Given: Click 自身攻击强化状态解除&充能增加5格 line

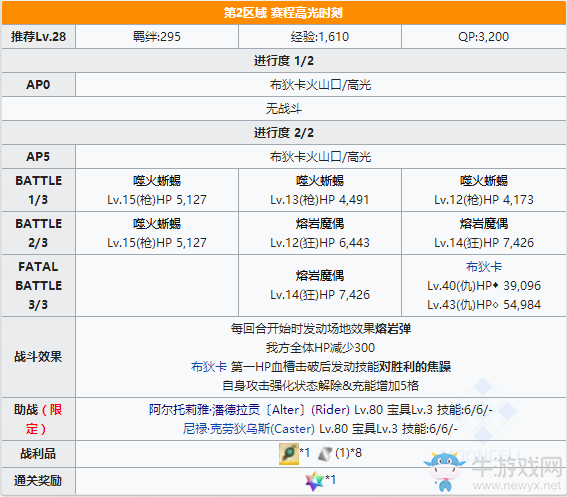Looking at the screenshot, I should click(320, 386).
